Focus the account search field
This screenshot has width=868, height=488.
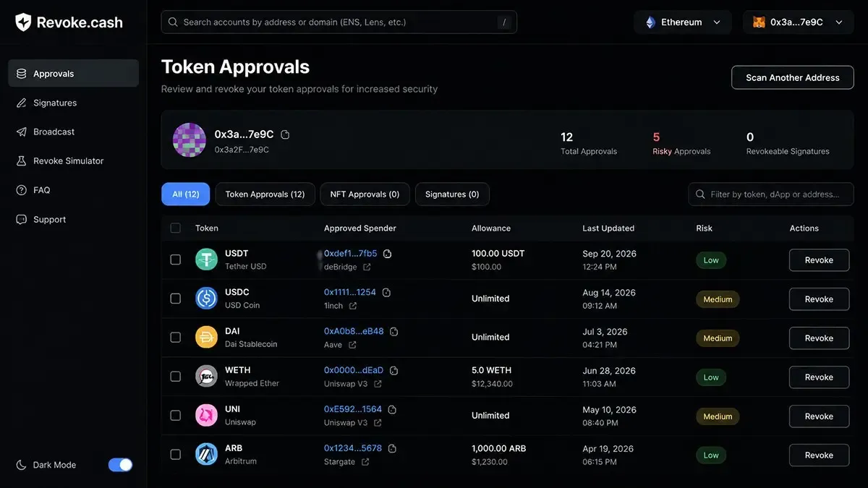tap(339, 22)
